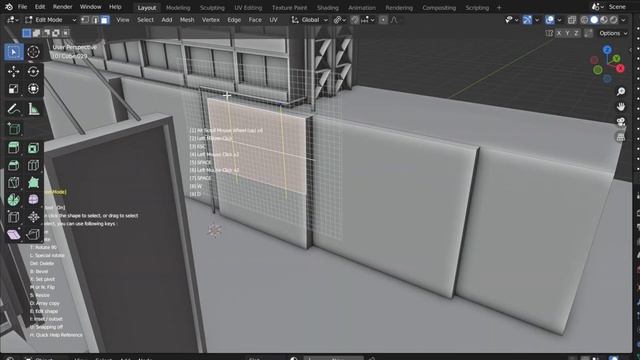This screenshot has height=360, width=640.
Task: Pick the Scale tool
Action: [14, 89]
